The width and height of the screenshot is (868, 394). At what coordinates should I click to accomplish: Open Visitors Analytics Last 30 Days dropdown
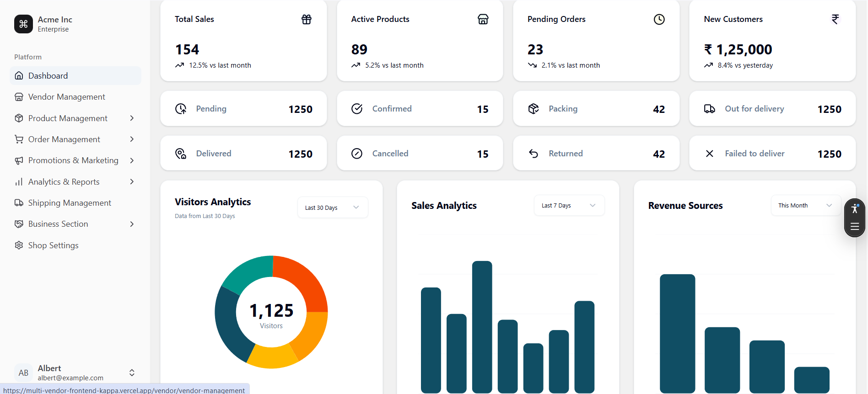pos(332,208)
